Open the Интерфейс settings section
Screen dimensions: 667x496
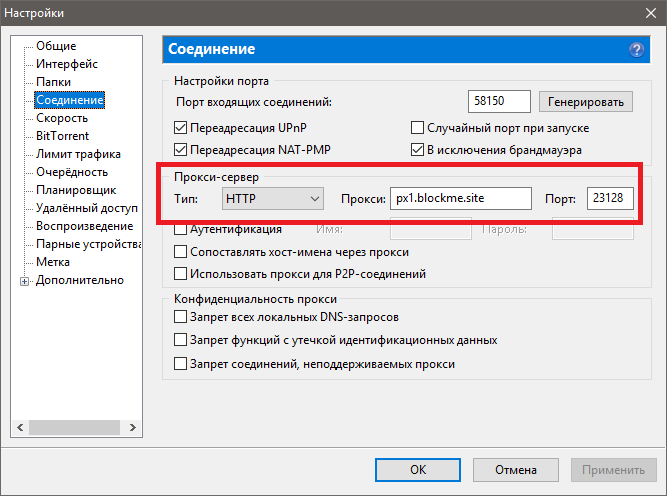(x=67, y=64)
